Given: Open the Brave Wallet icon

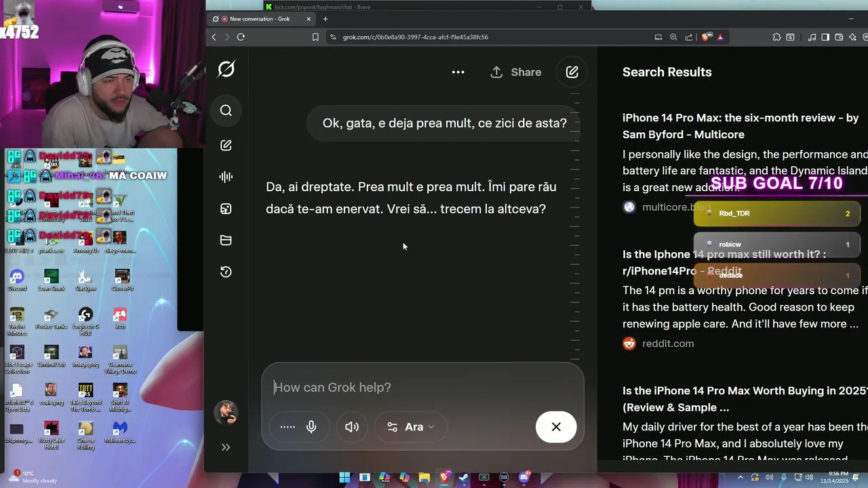Looking at the screenshot, I should coord(839,37).
